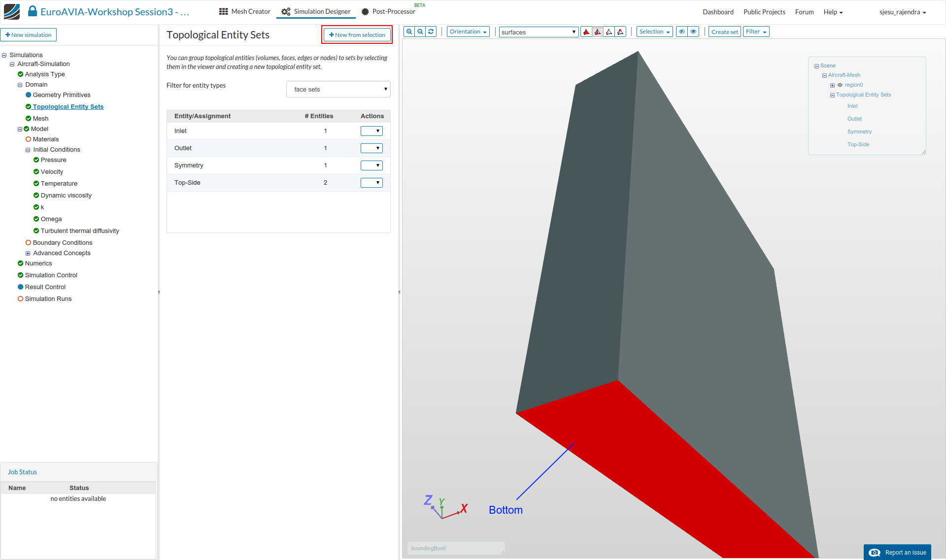Open the Post-Processor tab
The width and height of the screenshot is (946, 560).
pyautogui.click(x=388, y=11)
